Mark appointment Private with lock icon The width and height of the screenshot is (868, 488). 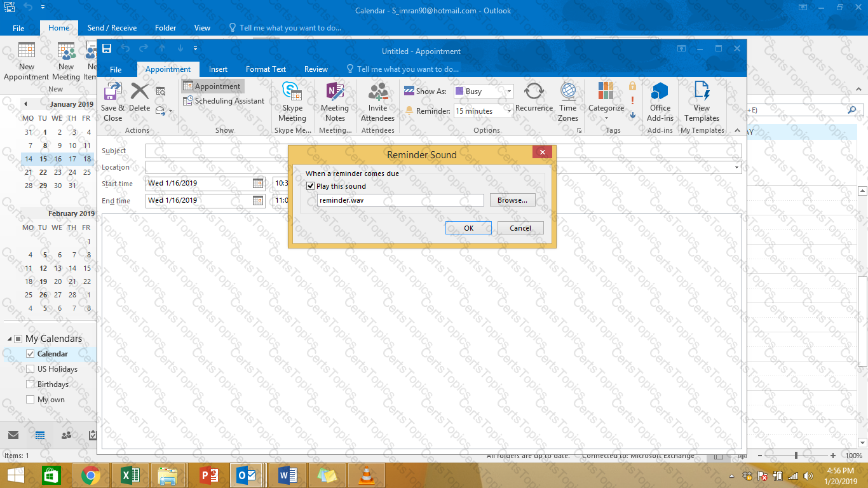coord(632,86)
